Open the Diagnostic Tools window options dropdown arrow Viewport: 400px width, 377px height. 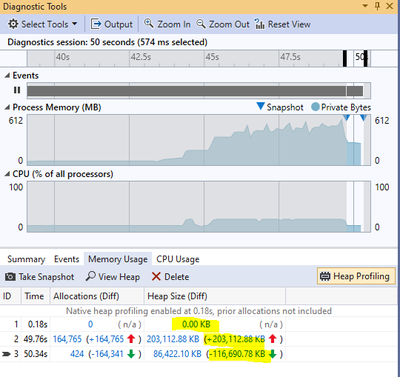pyautogui.click(x=365, y=6)
